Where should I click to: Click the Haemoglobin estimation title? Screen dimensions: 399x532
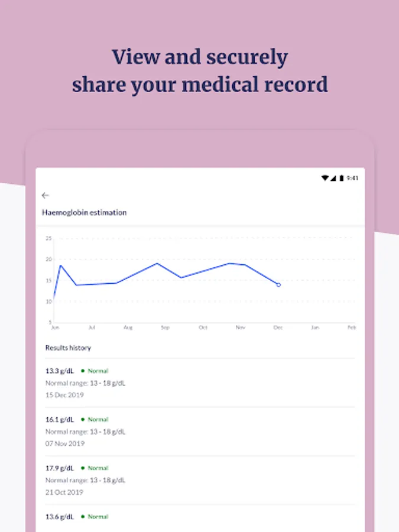[84, 212]
